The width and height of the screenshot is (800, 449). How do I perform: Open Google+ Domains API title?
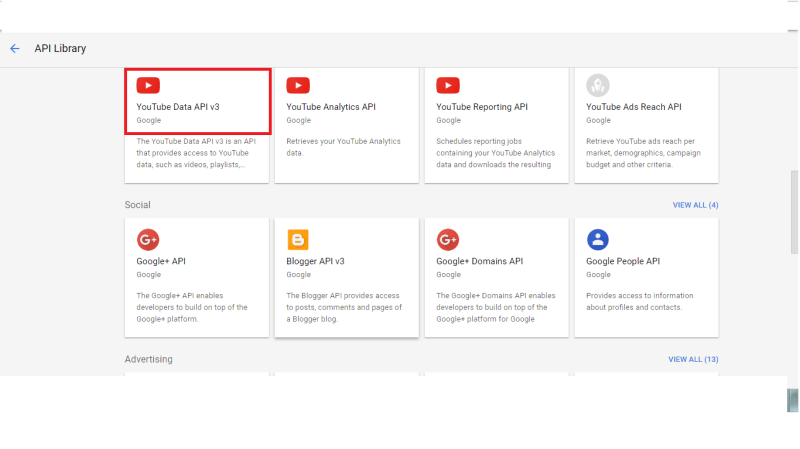click(x=480, y=261)
